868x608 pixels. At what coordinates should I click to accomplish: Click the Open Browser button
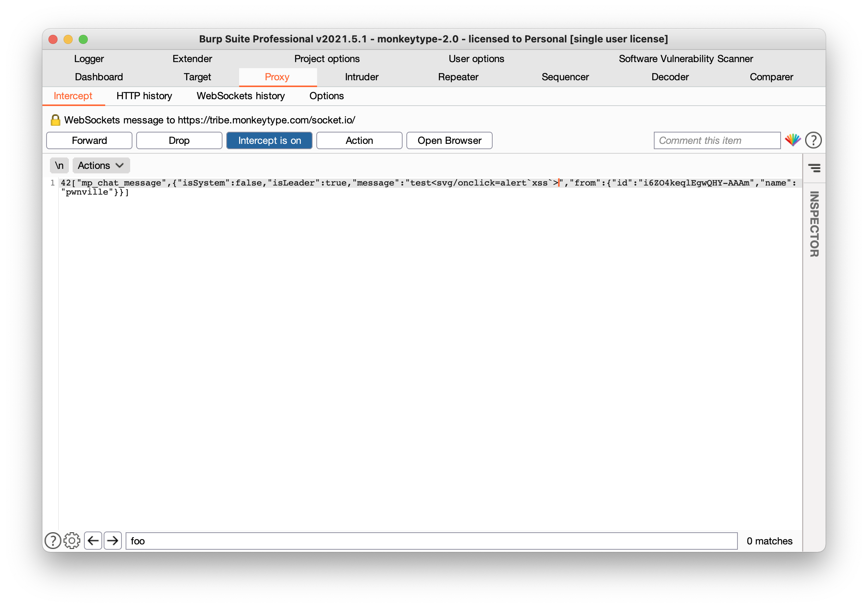pos(449,140)
